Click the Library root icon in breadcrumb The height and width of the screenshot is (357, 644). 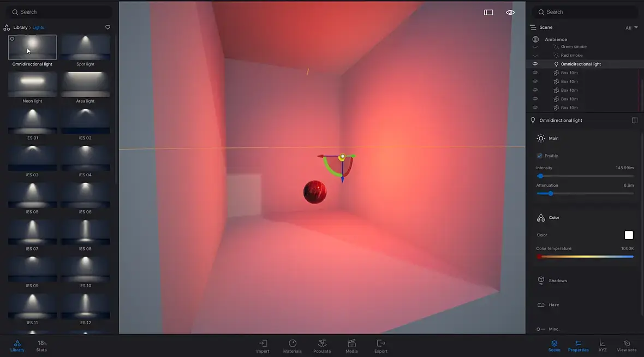[7, 27]
